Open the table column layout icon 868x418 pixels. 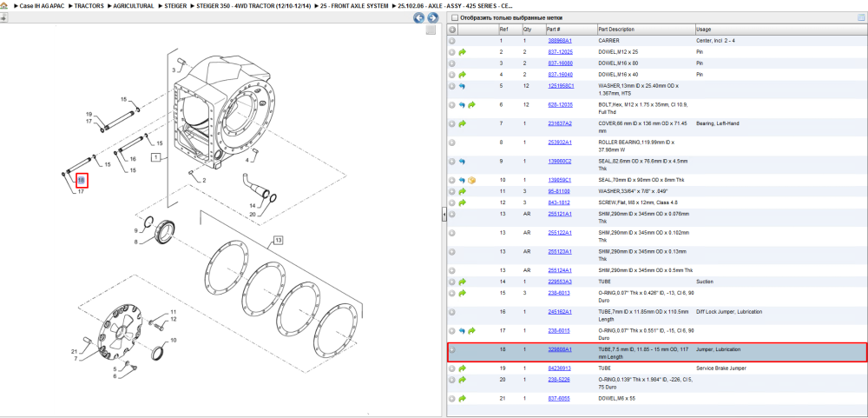coord(861,17)
